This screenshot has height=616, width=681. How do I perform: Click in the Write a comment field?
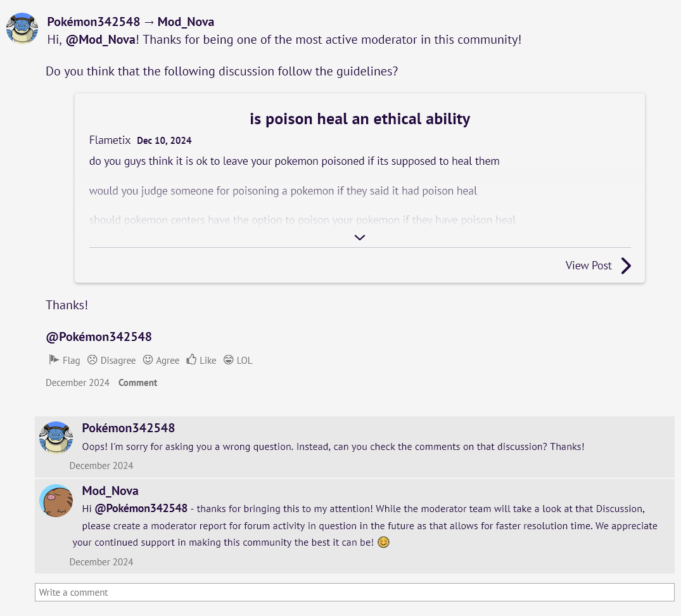pos(354,593)
